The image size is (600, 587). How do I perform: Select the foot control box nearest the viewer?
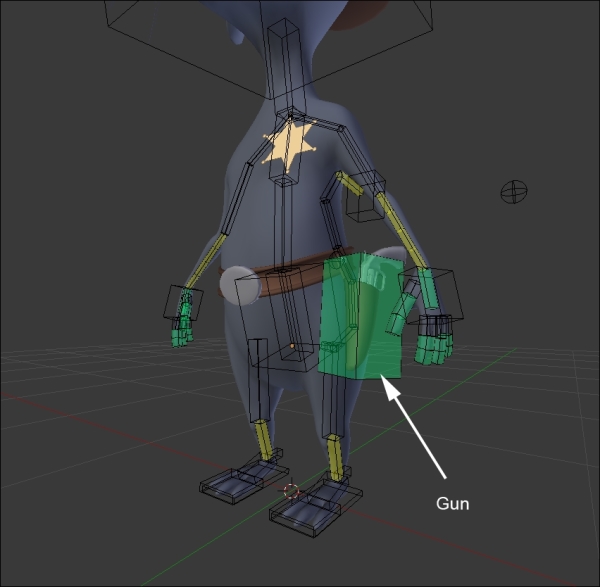click(x=316, y=507)
